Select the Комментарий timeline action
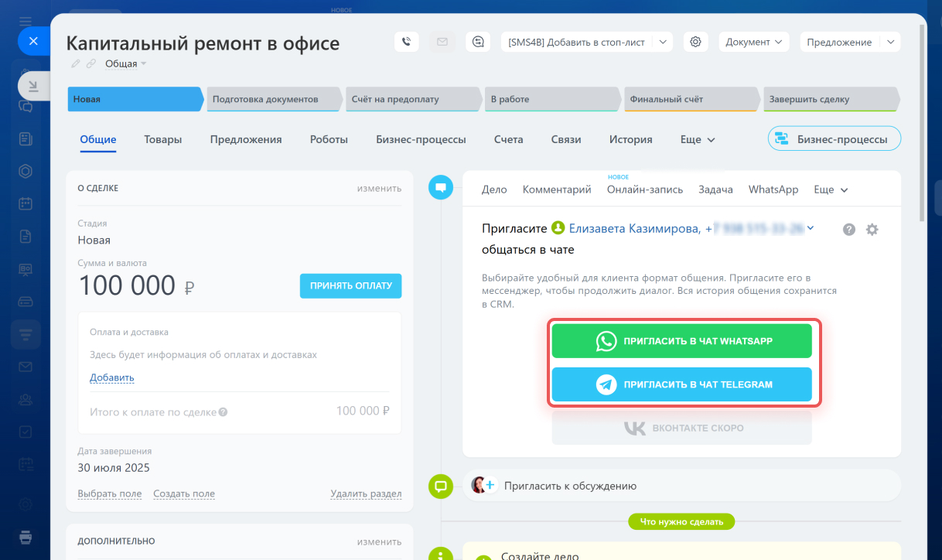This screenshot has width=942, height=560. point(557,190)
